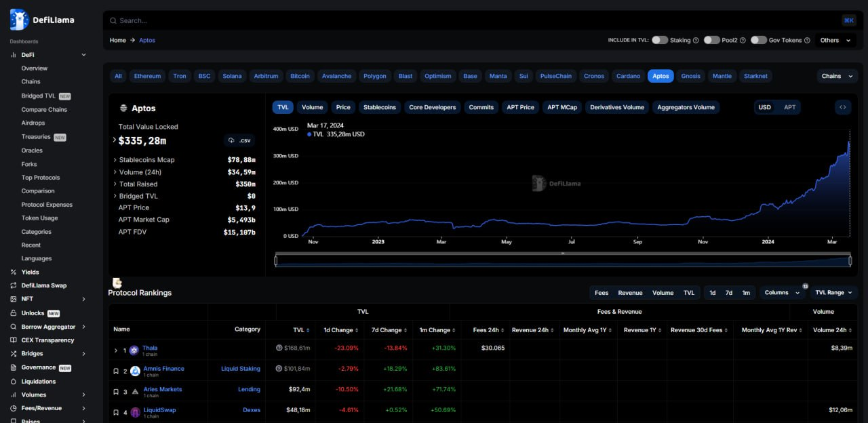
Task: Click the left handle of chart range slider
Action: click(275, 261)
